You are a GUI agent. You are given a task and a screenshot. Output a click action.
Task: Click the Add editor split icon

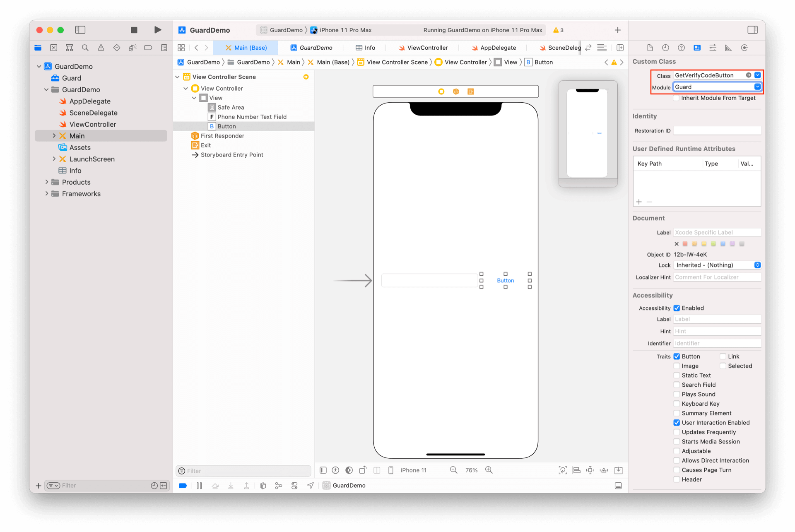620,48
